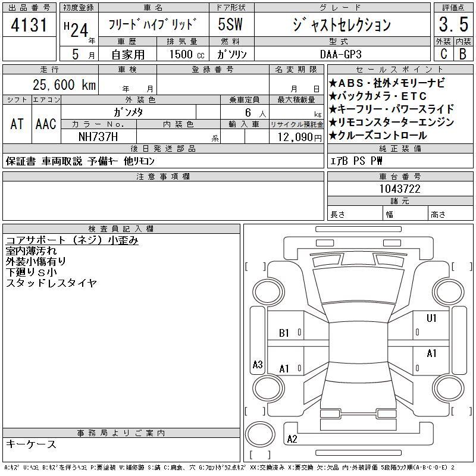Select the later-shipped item 予備キー

pos(103,161)
